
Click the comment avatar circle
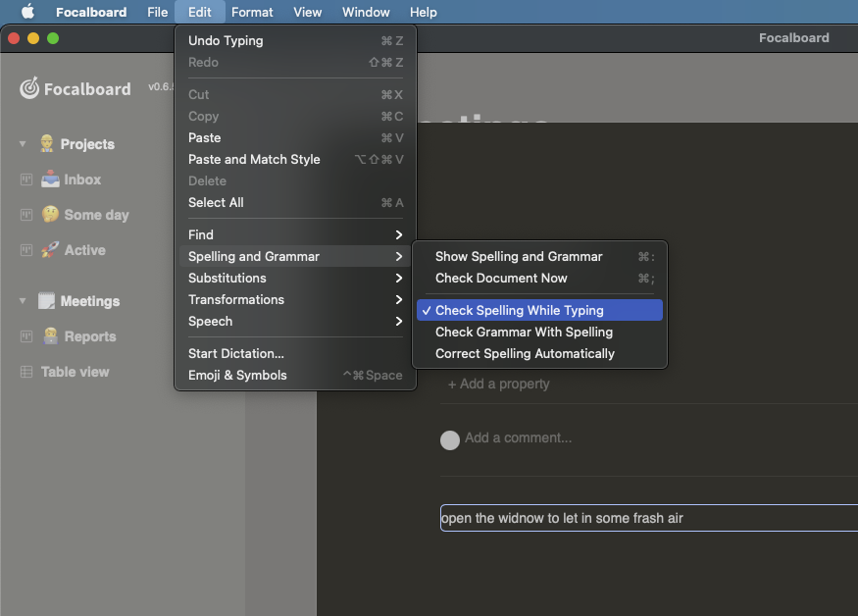[450, 440]
